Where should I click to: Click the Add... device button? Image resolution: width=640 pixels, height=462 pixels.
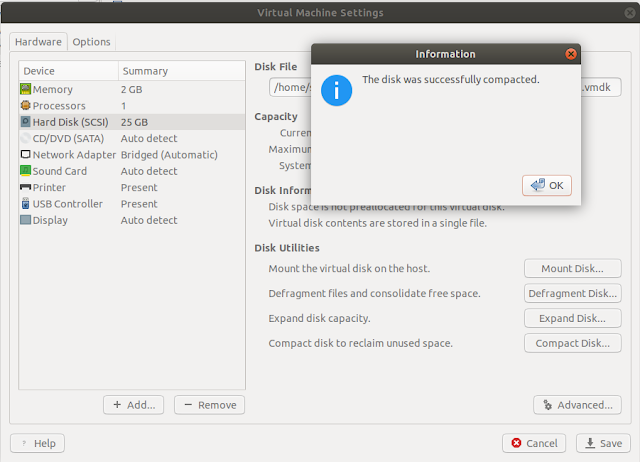pos(133,405)
